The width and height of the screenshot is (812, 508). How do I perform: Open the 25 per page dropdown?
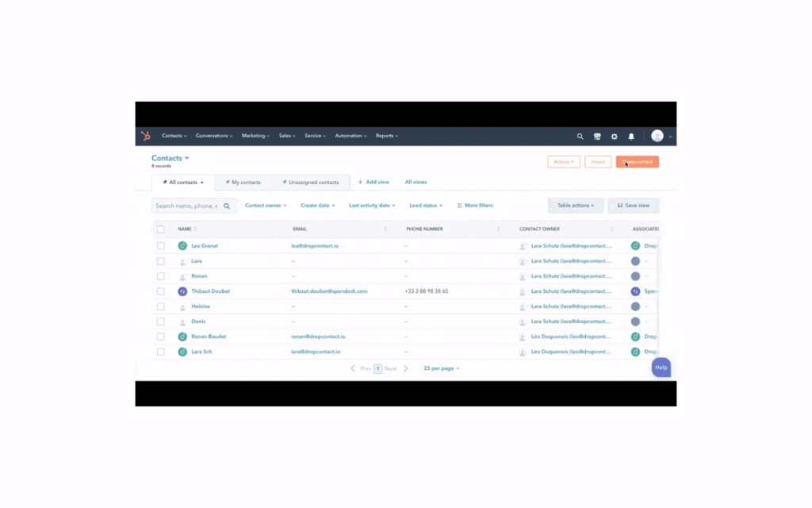(441, 368)
